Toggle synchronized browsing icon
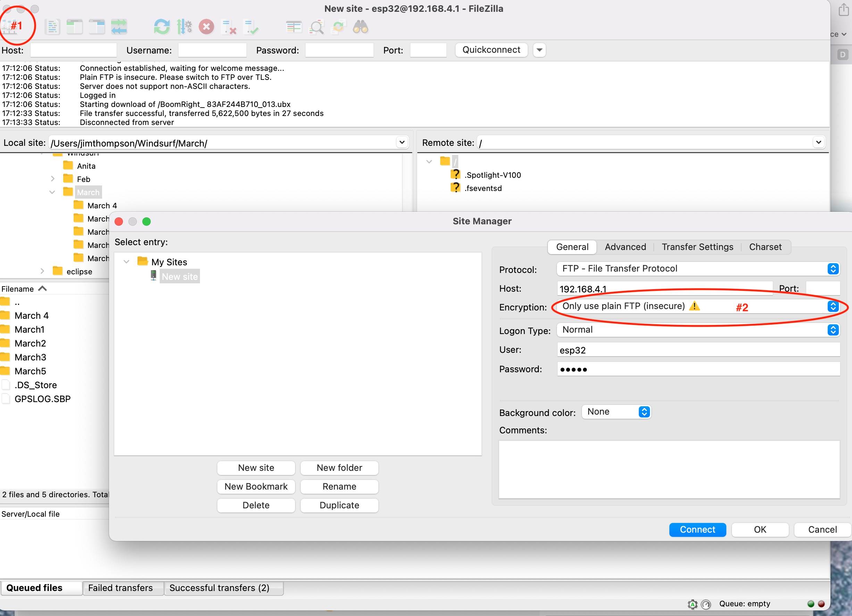This screenshot has height=616, width=852. (x=338, y=27)
